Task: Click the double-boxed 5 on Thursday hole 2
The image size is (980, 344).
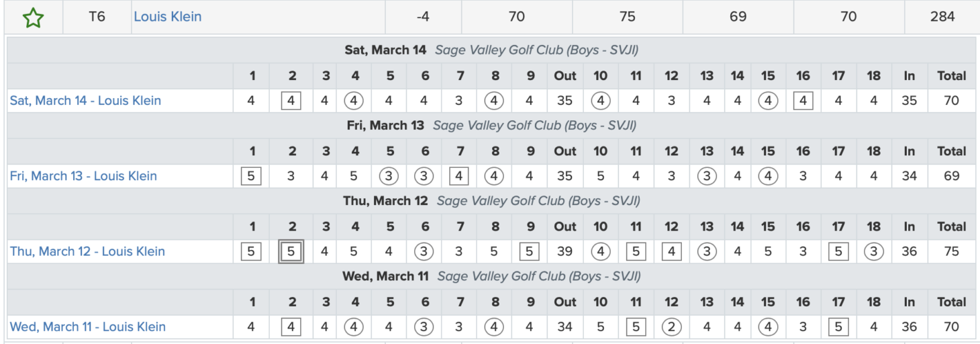Action: coord(291,252)
